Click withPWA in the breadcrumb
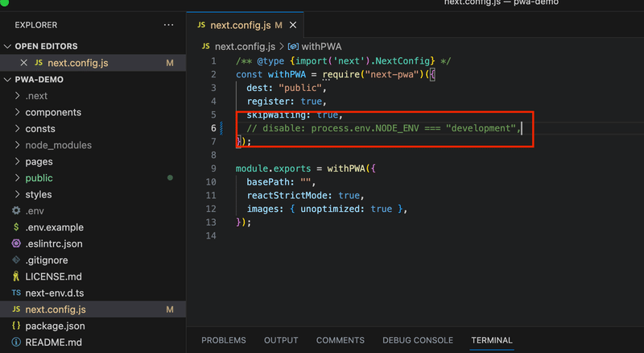 (x=321, y=47)
